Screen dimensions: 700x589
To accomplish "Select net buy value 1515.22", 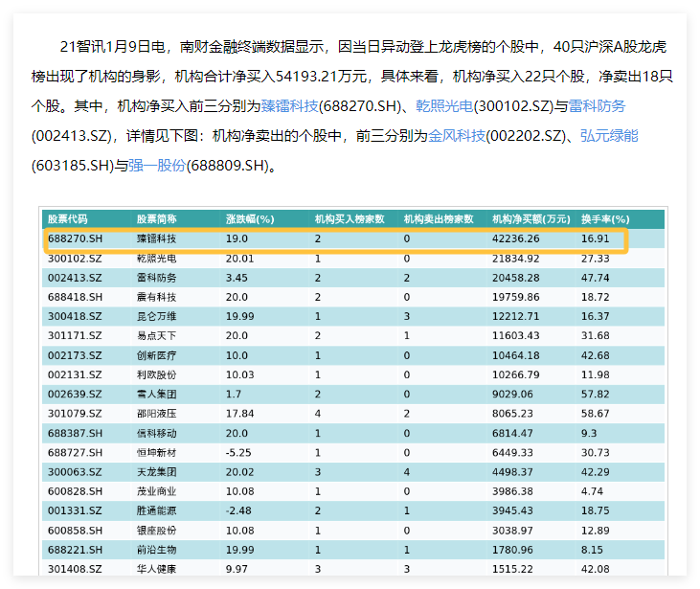I will 512,569.
